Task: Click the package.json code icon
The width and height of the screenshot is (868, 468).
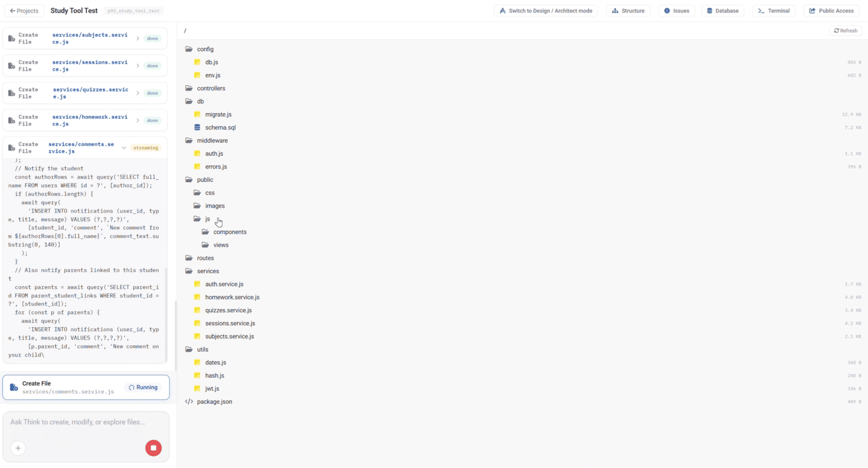Action: tap(189, 402)
